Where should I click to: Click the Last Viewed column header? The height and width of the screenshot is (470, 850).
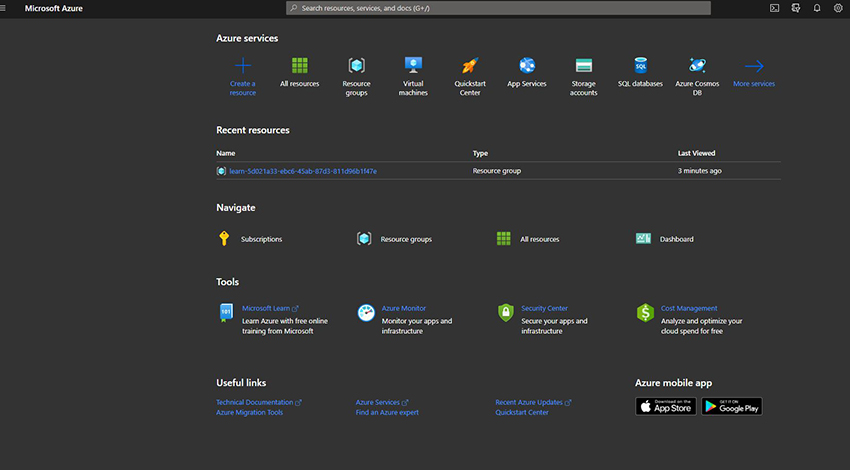pyautogui.click(x=697, y=153)
